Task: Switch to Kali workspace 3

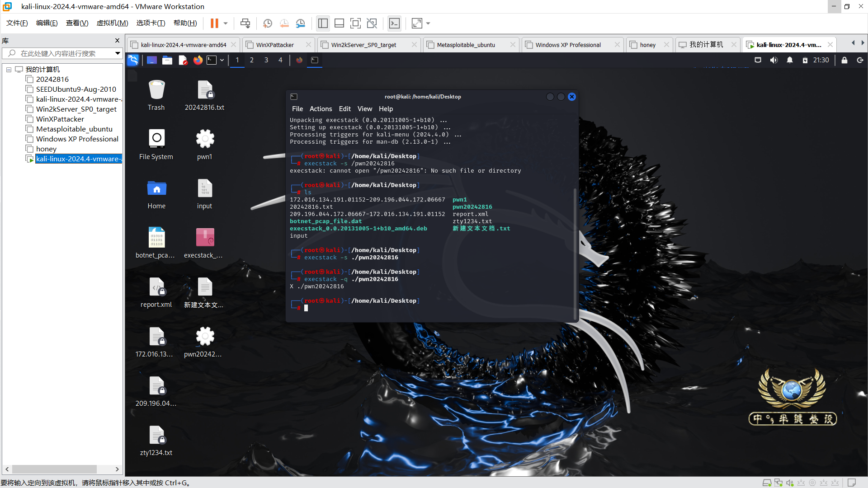Action: (266, 60)
